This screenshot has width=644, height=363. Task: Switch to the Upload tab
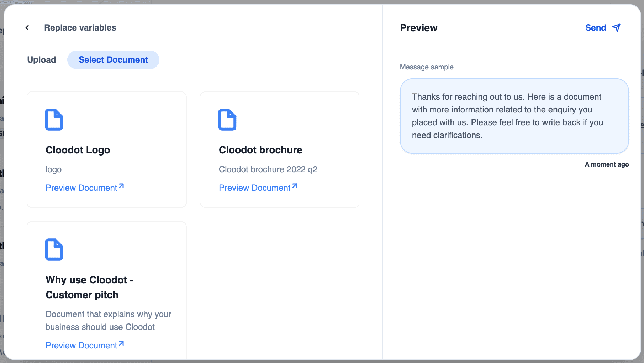[x=41, y=59]
